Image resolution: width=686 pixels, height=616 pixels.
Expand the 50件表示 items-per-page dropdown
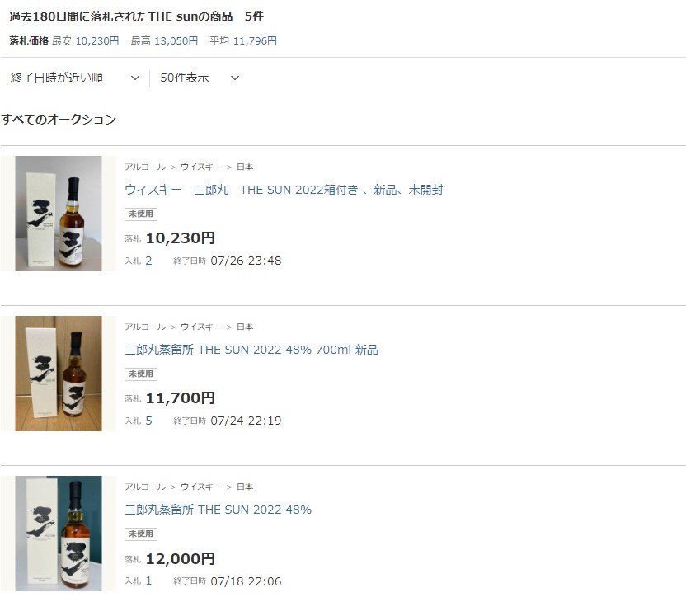point(200,78)
